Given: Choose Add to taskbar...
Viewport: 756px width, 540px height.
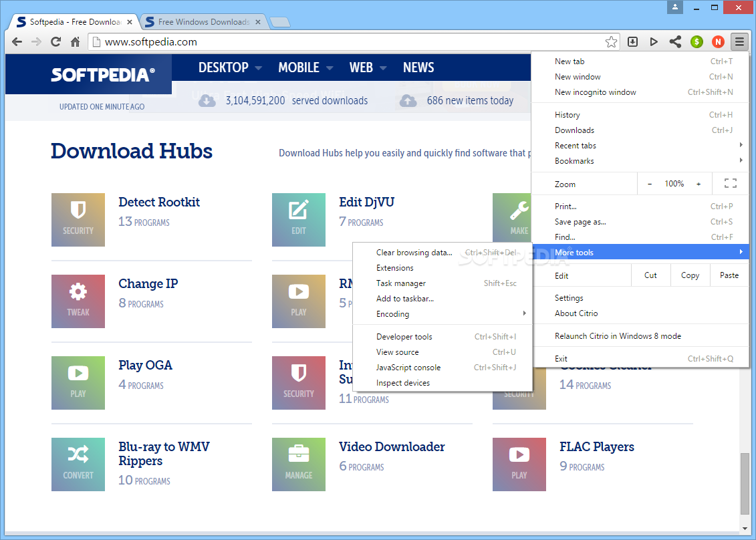Looking at the screenshot, I should click(443, 299).
